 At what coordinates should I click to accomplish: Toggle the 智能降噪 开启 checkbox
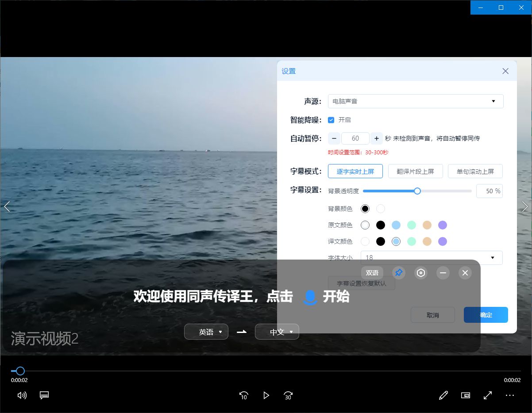pos(331,120)
